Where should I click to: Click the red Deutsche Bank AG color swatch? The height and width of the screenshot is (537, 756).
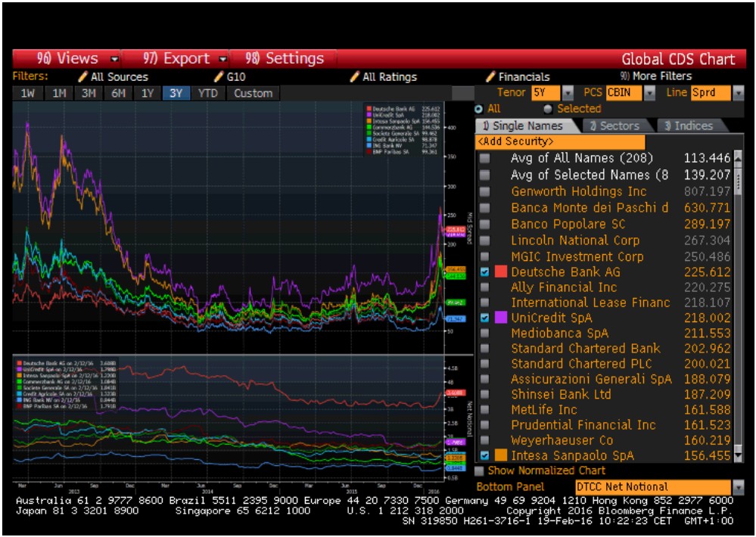tap(501, 272)
